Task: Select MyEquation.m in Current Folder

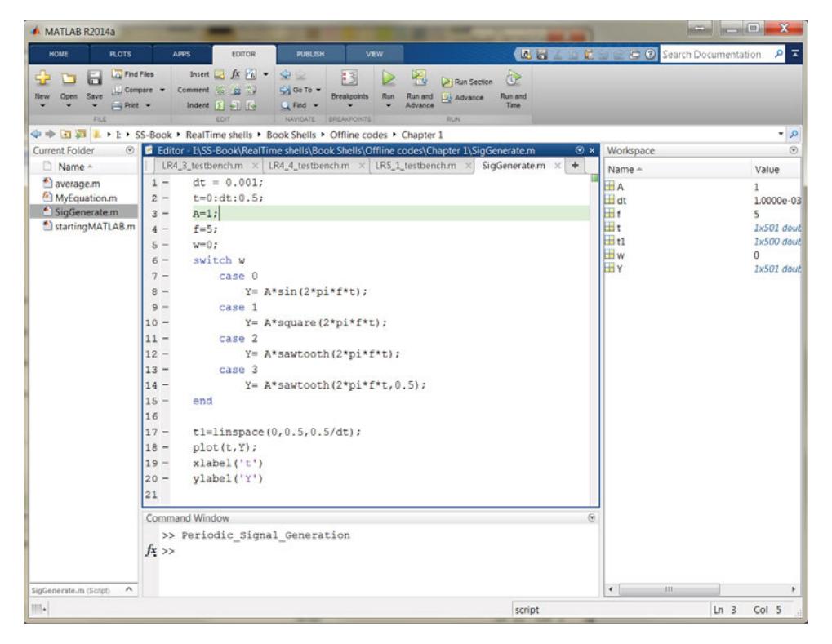Action: 86,198
